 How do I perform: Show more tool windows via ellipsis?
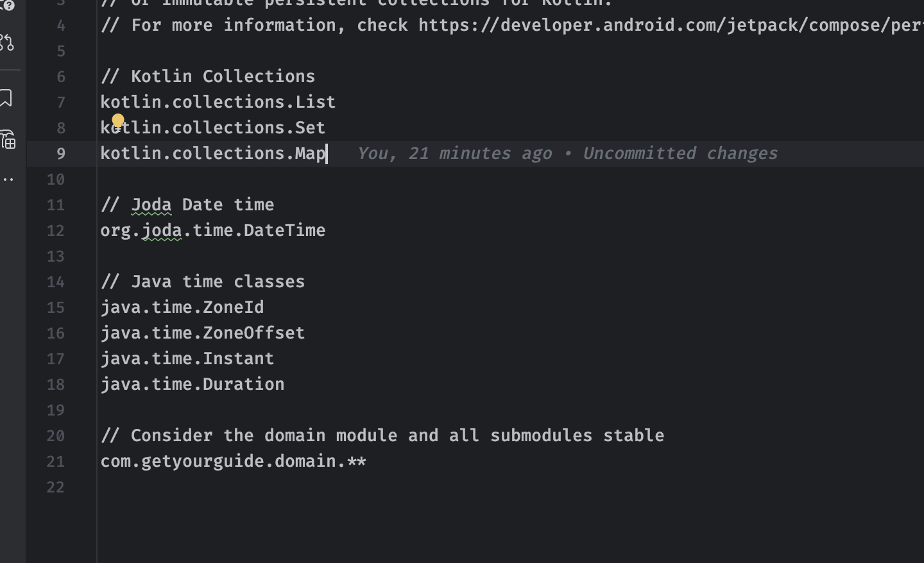tap(8, 180)
